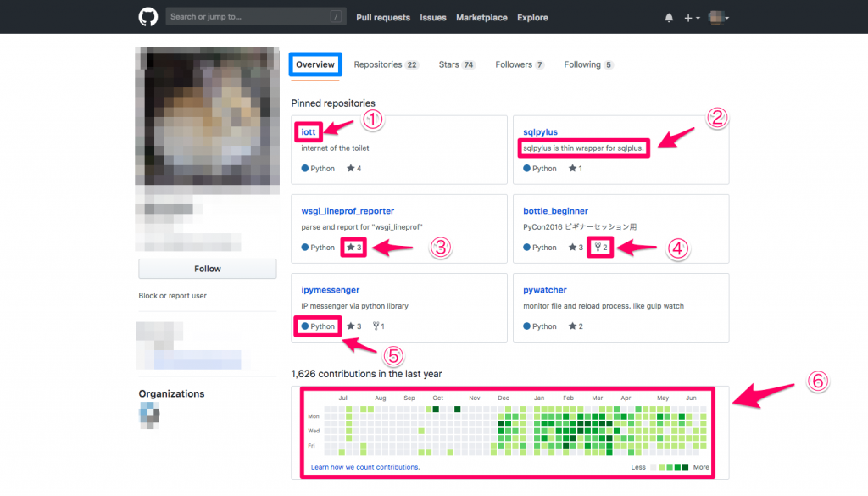Viewport: 868px width, 496px height.
Task: Open the user avatar dropdown menu
Action: [x=719, y=18]
